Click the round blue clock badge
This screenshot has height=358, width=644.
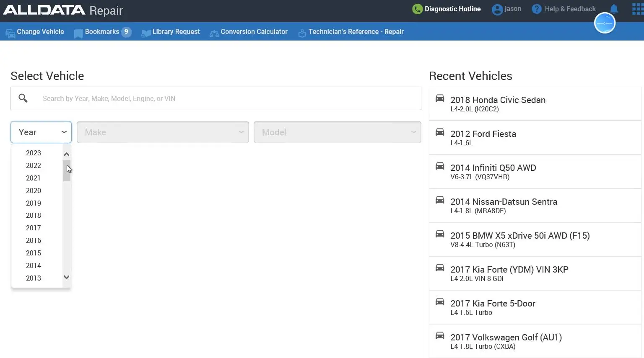coord(605,23)
